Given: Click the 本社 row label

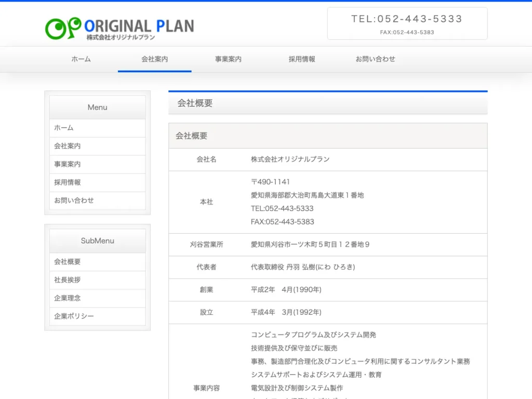Looking at the screenshot, I should (x=207, y=202).
